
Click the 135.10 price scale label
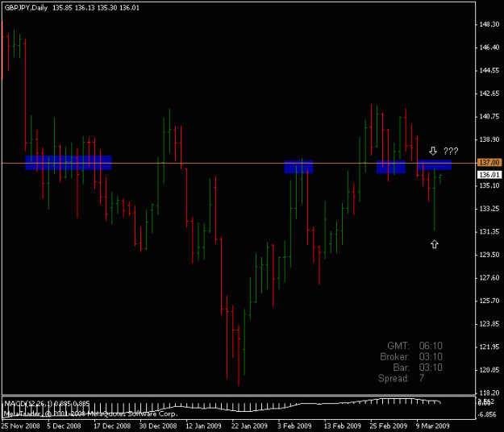489,185
